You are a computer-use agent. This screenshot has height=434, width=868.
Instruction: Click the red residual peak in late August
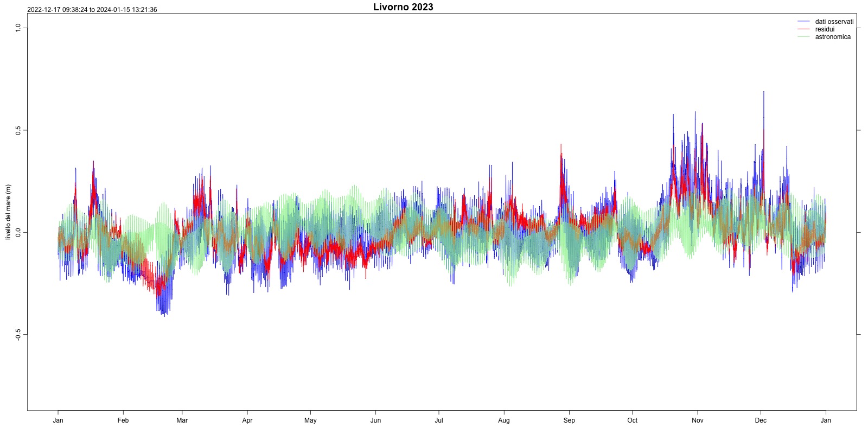(561, 145)
